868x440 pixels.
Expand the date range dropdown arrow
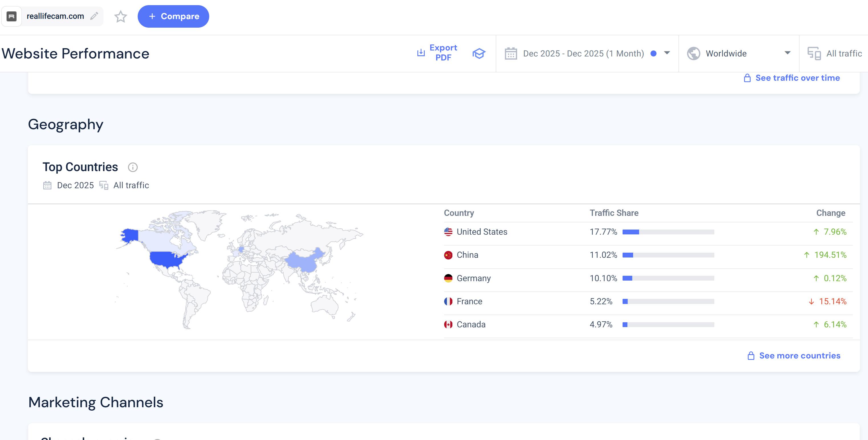tap(667, 53)
